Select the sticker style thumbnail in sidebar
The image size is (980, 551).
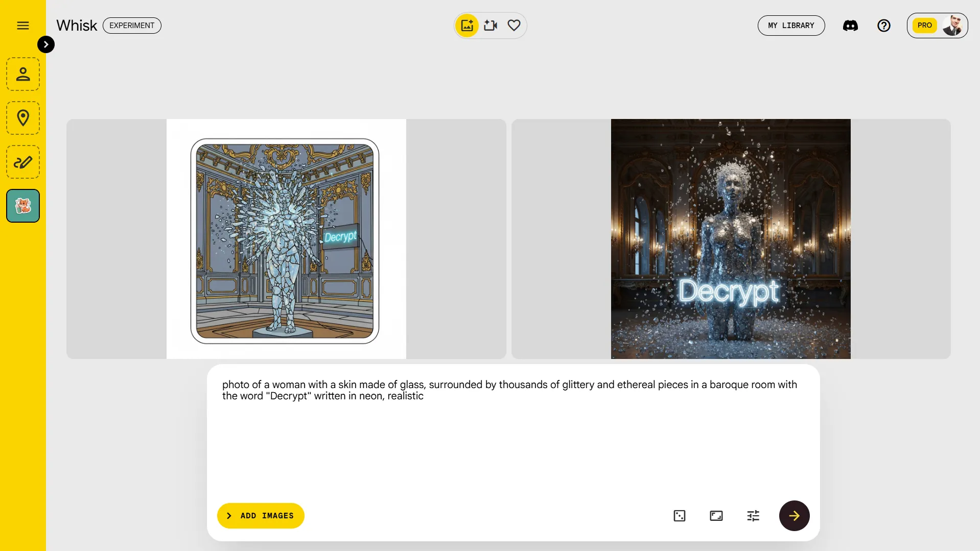click(23, 206)
